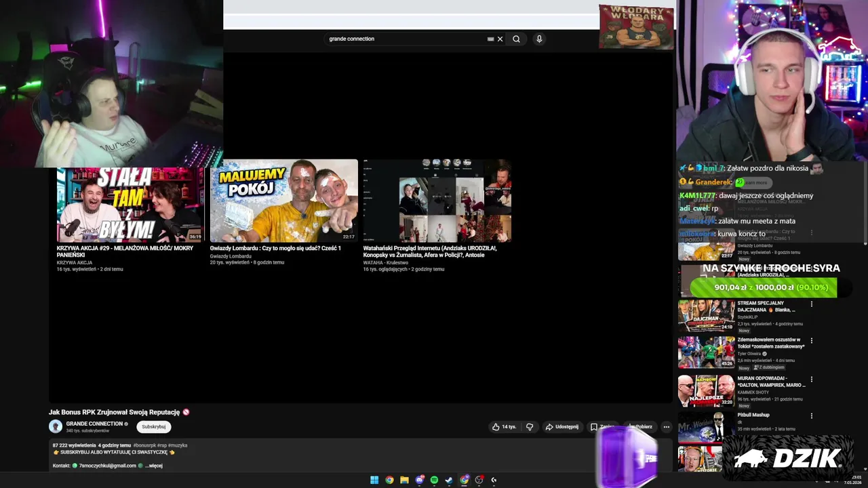This screenshot has width=868, height=488.
Task: Open the Windows Start menu
Action: tap(374, 480)
